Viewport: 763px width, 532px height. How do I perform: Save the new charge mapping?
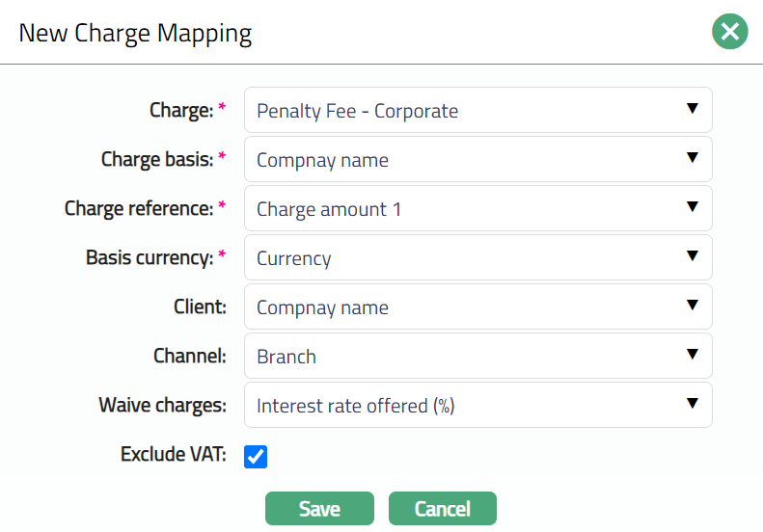point(319,509)
